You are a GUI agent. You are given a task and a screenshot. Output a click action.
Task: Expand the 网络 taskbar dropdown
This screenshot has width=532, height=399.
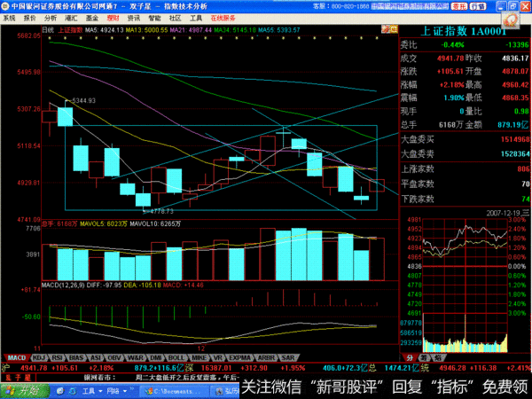coord(117,391)
